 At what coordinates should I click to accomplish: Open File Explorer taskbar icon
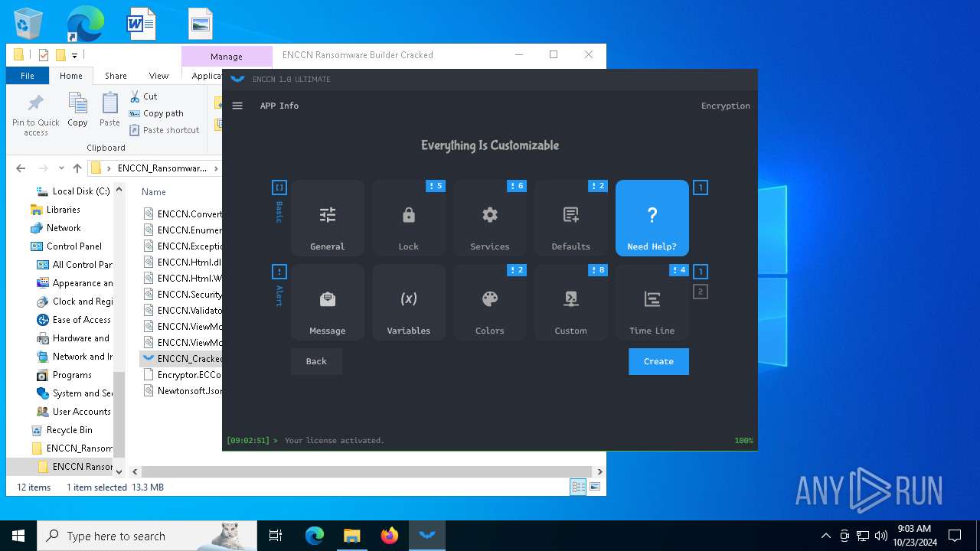tap(352, 536)
